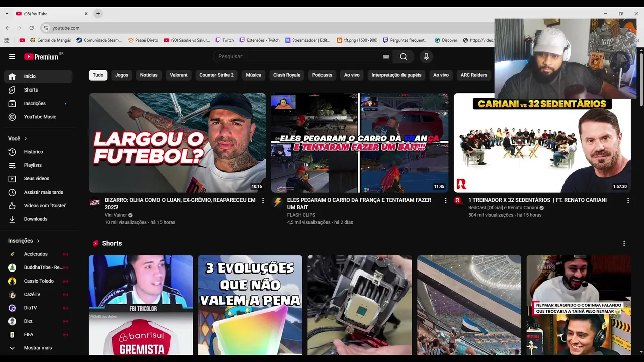Select the Clash Royale filter chip

click(x=287, y=75)
